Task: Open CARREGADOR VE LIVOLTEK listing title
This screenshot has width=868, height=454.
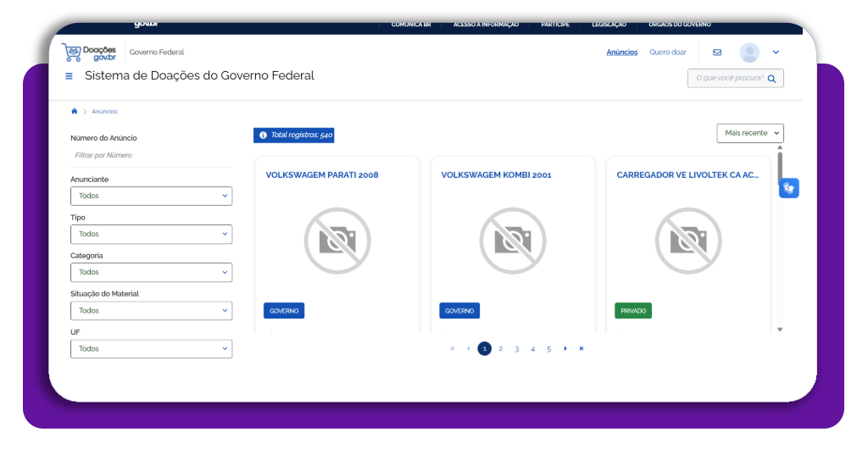Action: [687, 174]
